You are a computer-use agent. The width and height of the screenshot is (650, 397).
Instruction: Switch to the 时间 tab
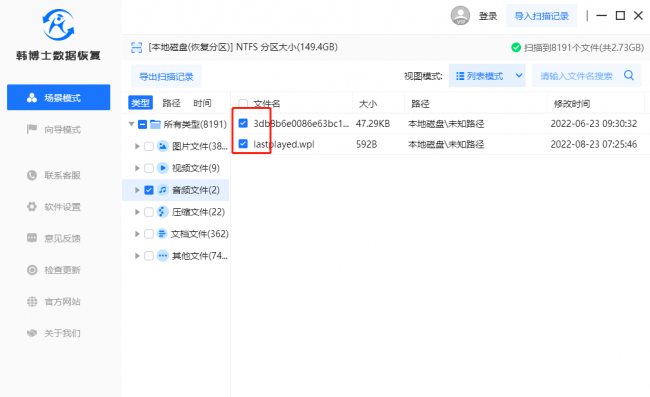pos(202,103)
